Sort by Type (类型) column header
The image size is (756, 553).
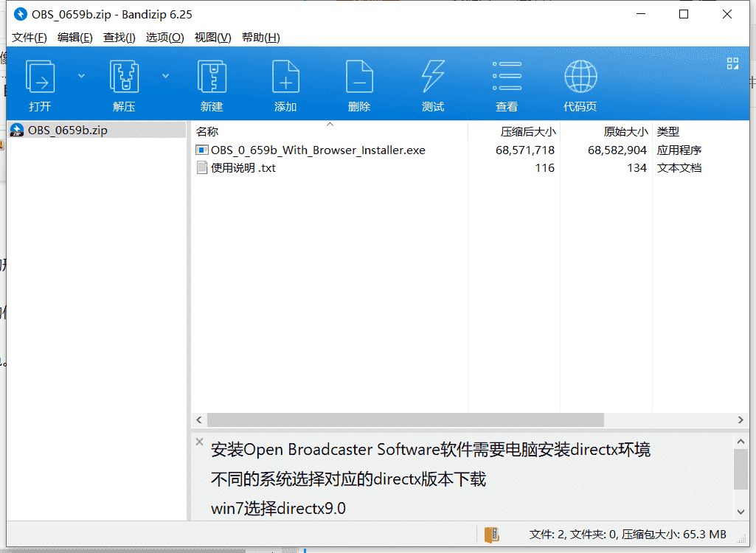[668, 131]
